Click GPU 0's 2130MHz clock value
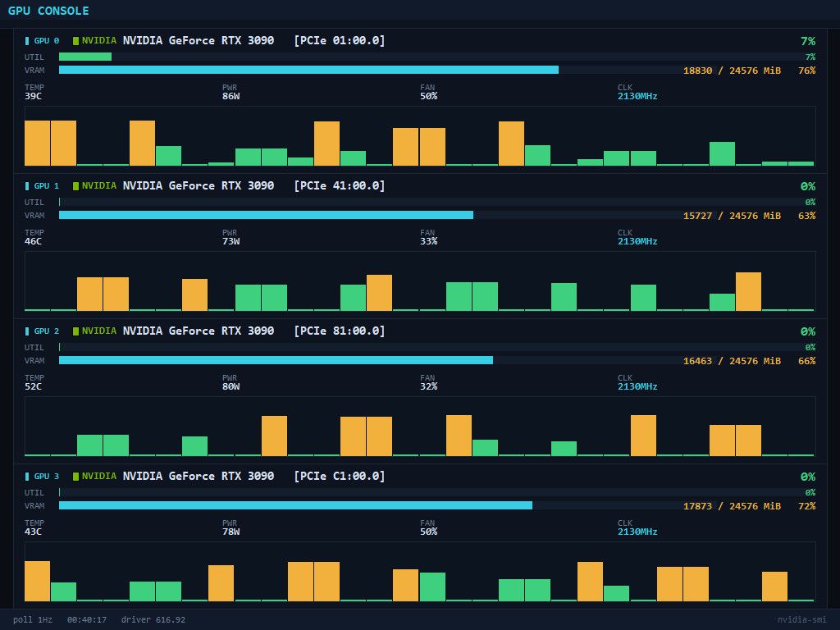Screen dimensions: 840x630 tap(637, 97)
